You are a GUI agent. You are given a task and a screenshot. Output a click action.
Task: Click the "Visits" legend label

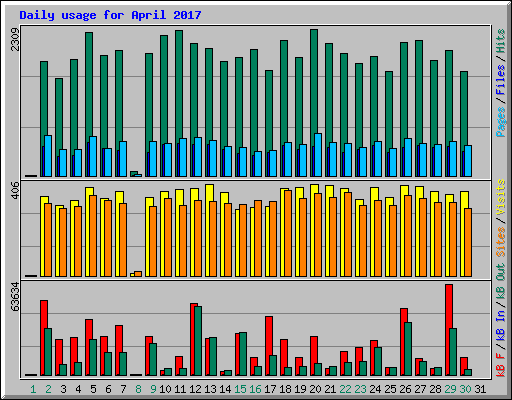coord(501,197)
